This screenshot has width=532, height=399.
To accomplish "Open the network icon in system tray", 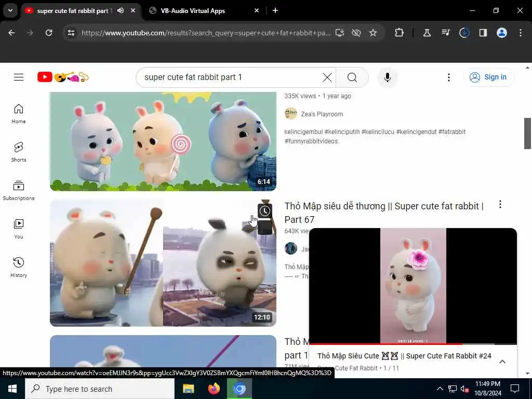I will pos(452,389).
